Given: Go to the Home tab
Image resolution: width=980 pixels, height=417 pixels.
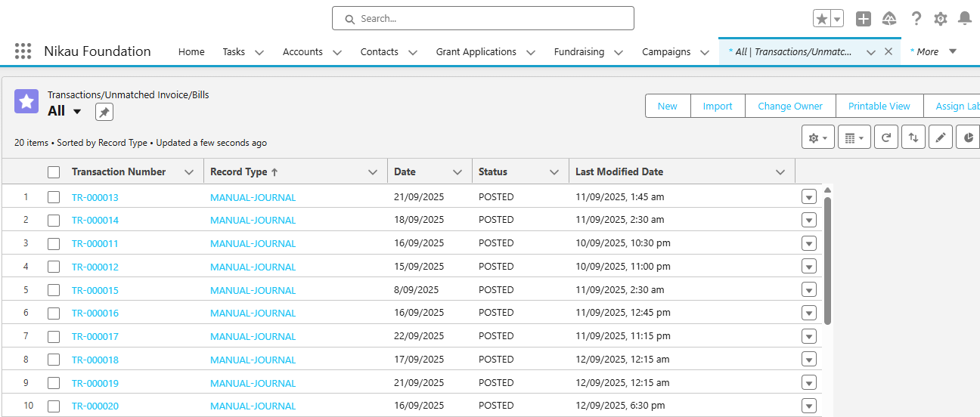Looking at the screenshot, I should click(191, 52).
